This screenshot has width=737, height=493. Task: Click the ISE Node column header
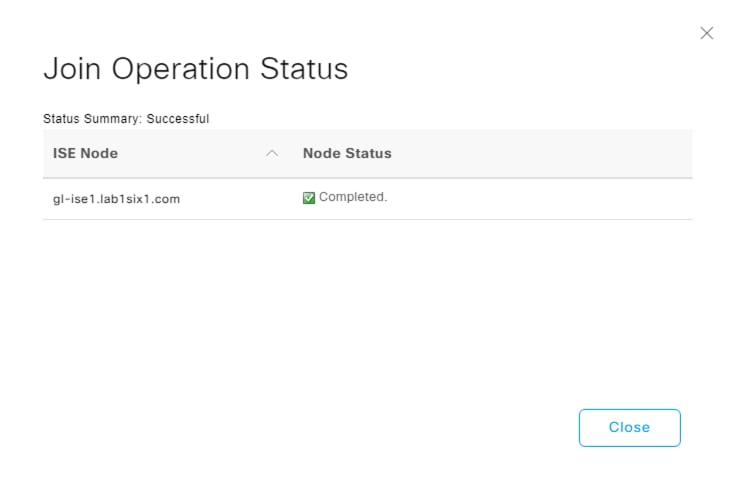click(x=85, y=153)
